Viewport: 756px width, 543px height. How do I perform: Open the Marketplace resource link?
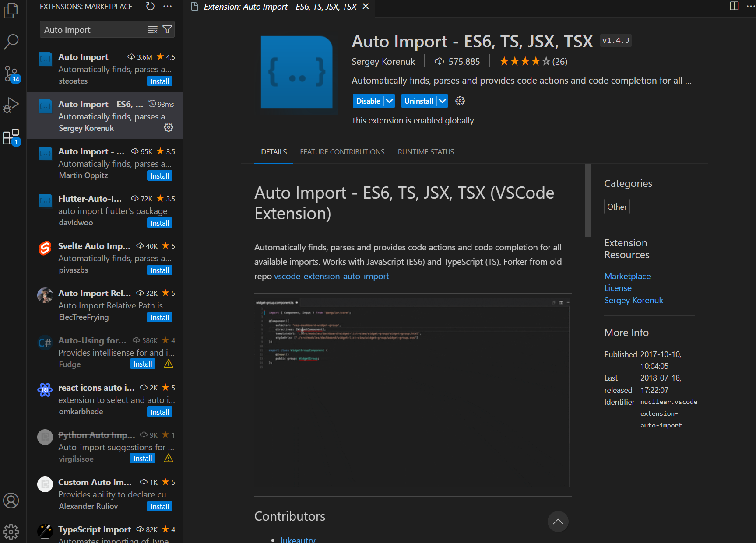(x=627, y=276)
